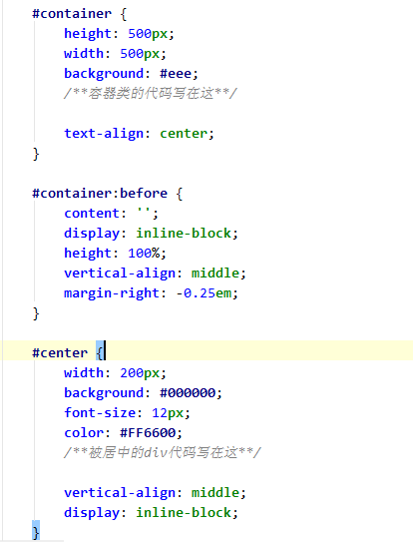Click the "content: '';" declaration
The image size is (413, 542).
[111, 213]
